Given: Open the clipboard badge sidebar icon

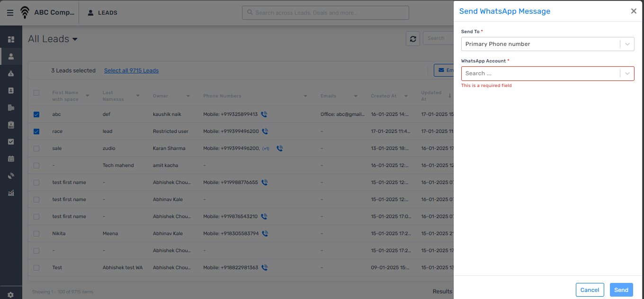Looking at the screenshot, I should (x=11, y=124).
